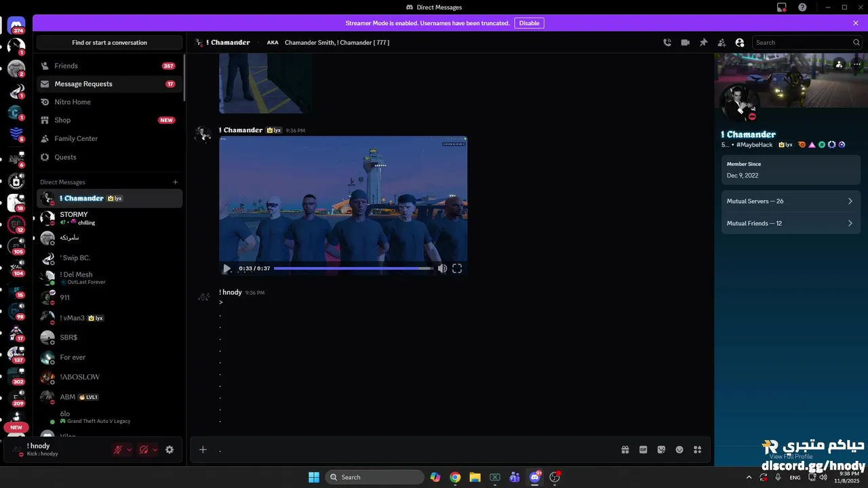Open pinned messages
This screenshot has width=868, height=488.
click(704, 42)
